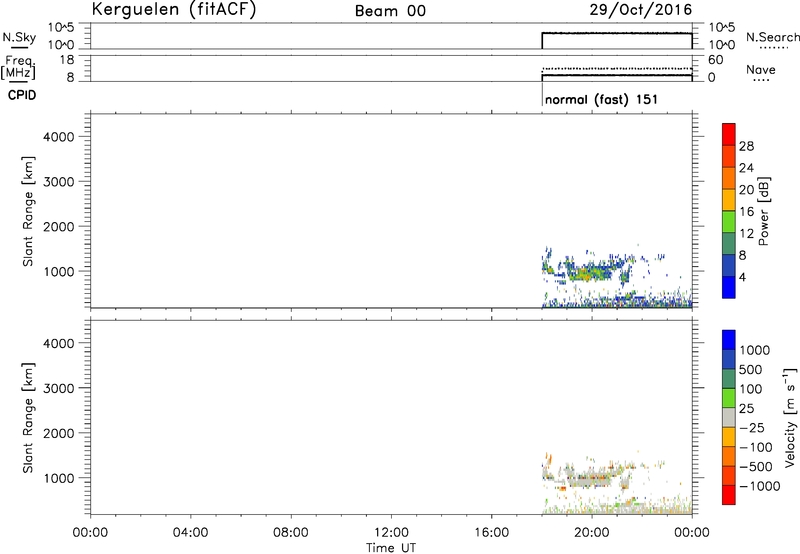This screenshot has width=800, height=554.
Task: Click the "CPID" label
Action: pyautogui.click(x=22, y=95)
